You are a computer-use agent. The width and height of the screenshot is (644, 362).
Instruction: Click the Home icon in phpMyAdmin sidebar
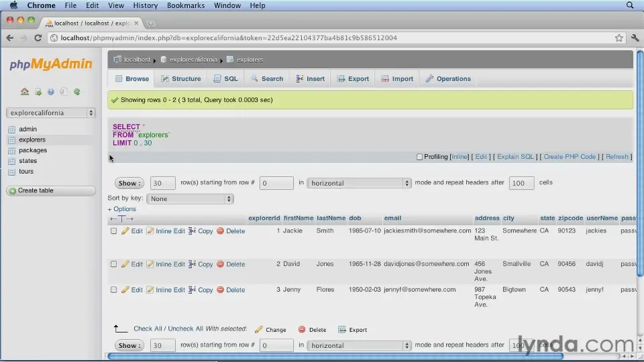[25, 92]
